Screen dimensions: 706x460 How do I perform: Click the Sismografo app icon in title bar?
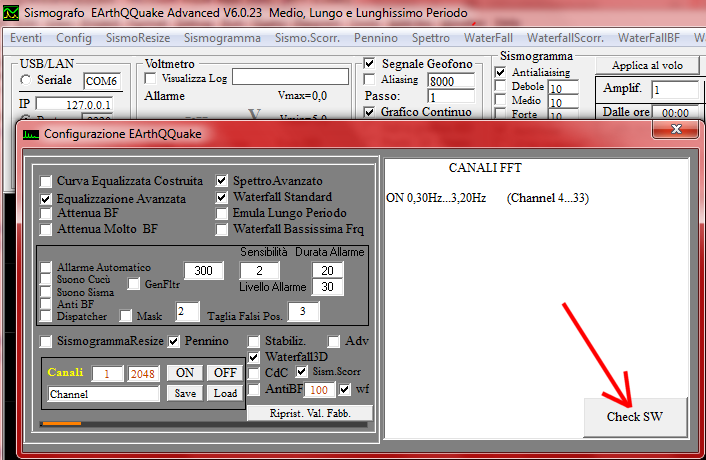point(13,14)
